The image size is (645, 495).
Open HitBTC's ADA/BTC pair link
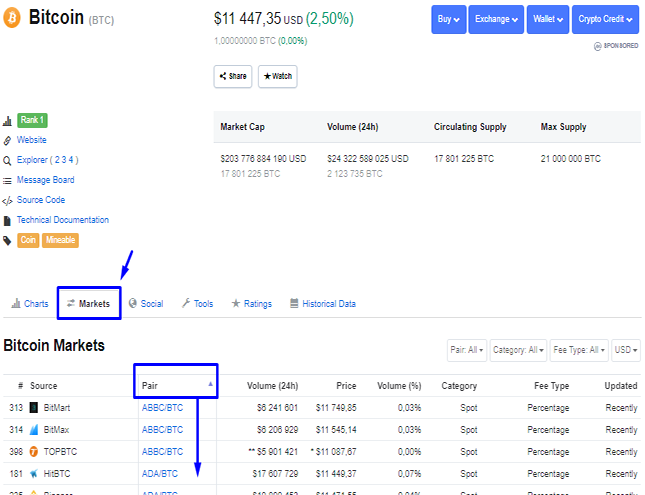coord(160,474)
